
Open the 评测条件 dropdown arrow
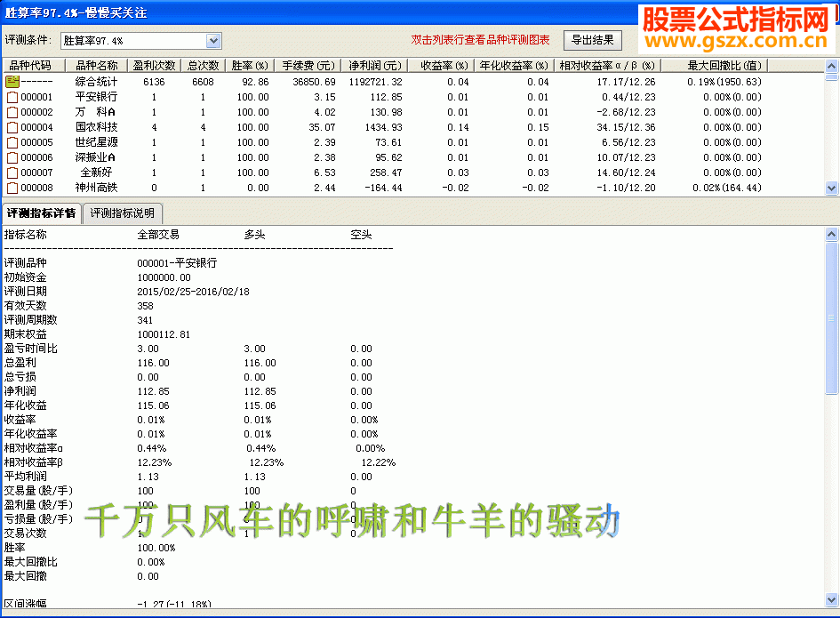[x=213, y=41]
